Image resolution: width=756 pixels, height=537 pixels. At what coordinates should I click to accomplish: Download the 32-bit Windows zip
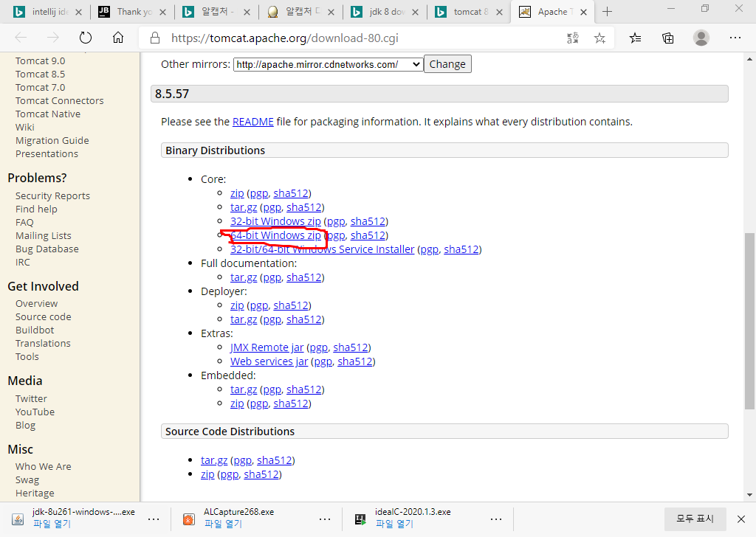(275, 221)
